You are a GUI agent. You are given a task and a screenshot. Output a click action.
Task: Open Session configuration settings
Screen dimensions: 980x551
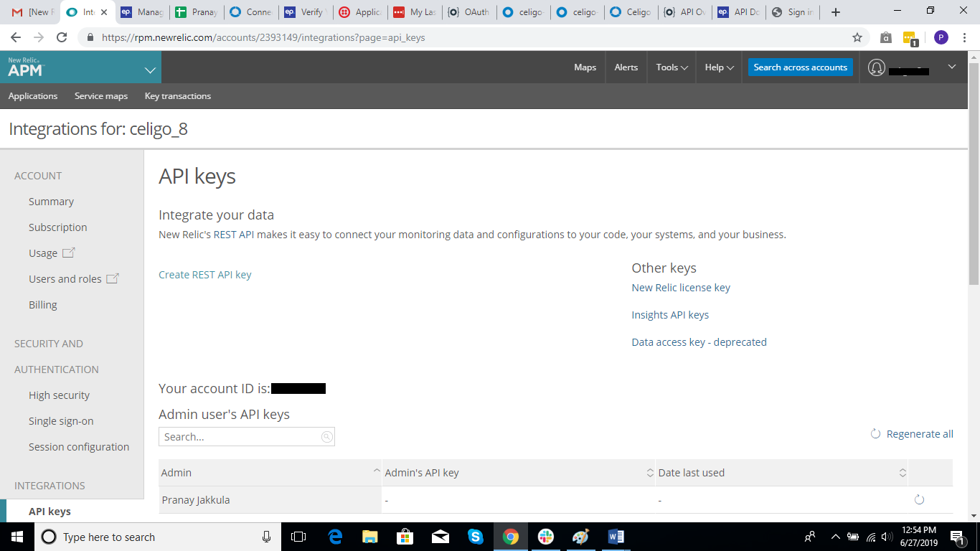(79, 447)
